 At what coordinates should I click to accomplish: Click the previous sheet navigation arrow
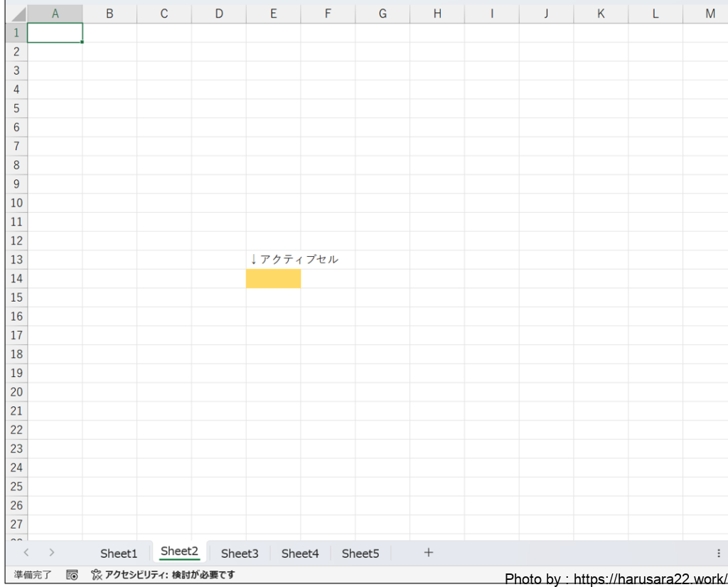click(x=26, y=553)
